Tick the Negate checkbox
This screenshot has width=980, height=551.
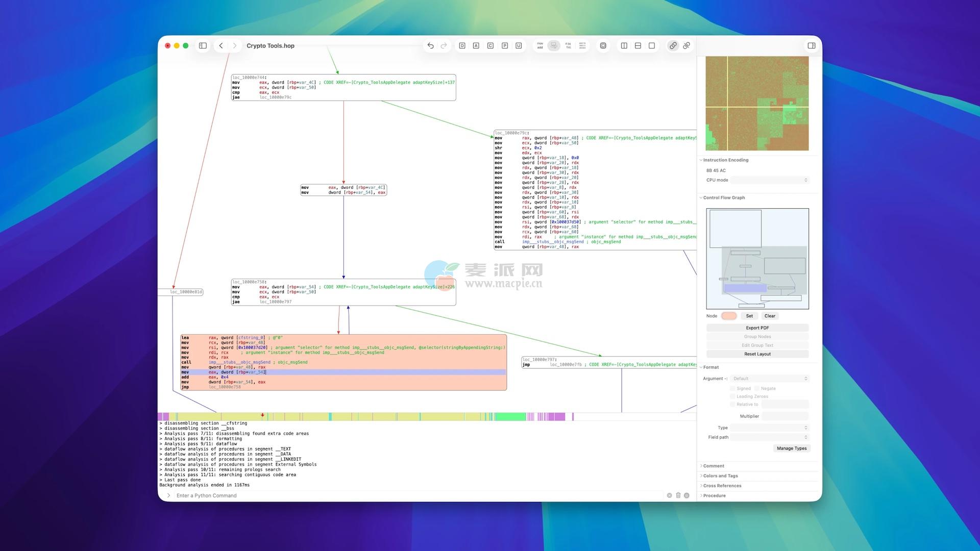[757, 389]
